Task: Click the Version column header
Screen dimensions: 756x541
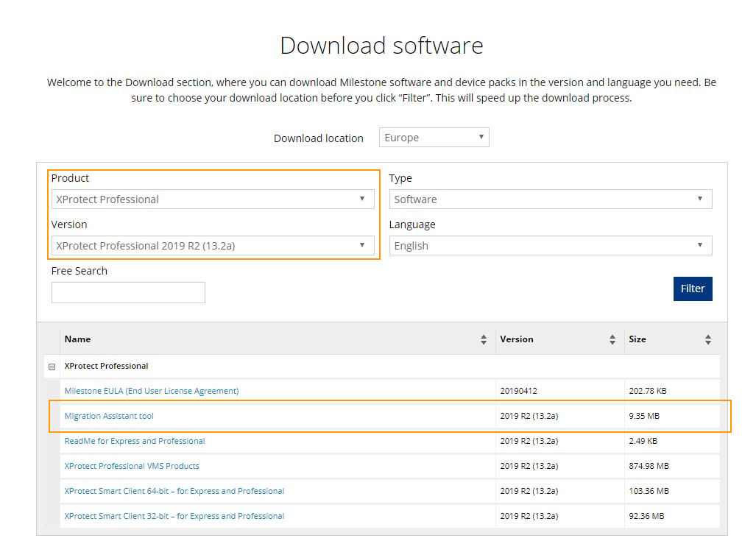Action: click(515, 339)
